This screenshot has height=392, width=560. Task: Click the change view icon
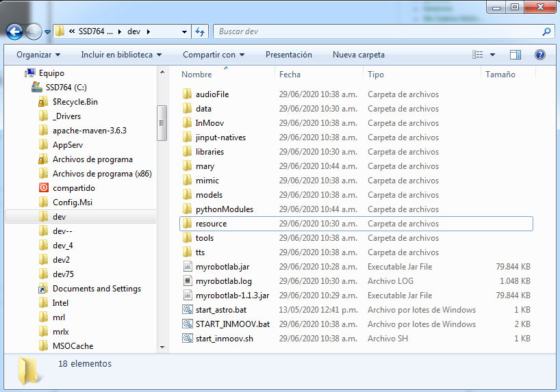pyautogui.click(x=478, y=55)
